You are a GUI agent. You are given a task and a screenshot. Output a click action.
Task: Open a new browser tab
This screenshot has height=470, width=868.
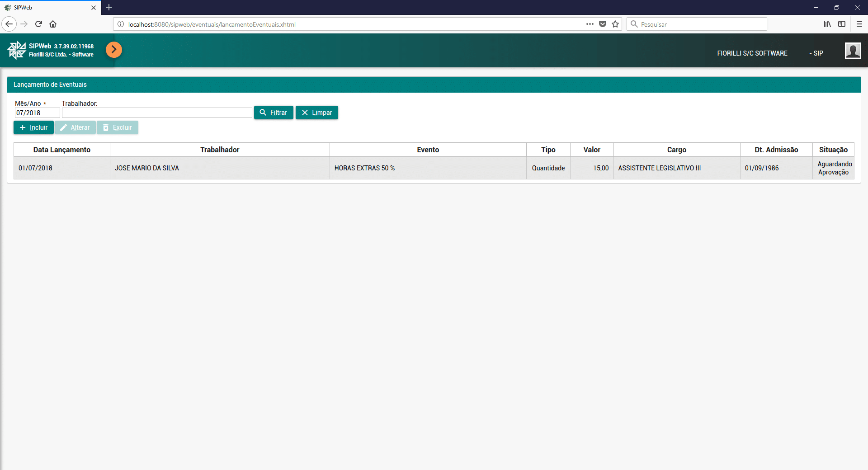[109, 7]
